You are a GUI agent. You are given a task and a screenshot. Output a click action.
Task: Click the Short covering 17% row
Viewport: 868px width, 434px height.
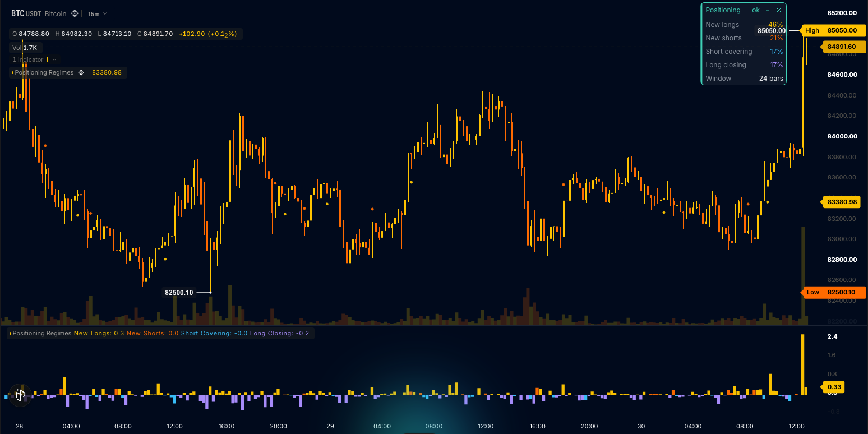point(744,52)
